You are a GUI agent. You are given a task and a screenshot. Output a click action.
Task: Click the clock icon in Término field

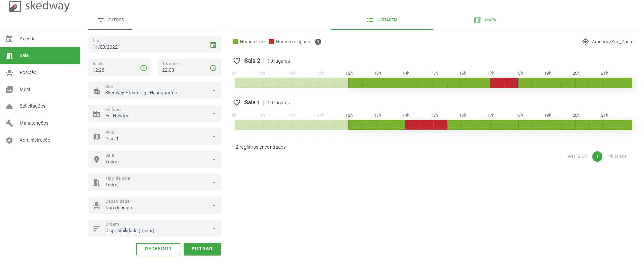click(x=213, y=68)
